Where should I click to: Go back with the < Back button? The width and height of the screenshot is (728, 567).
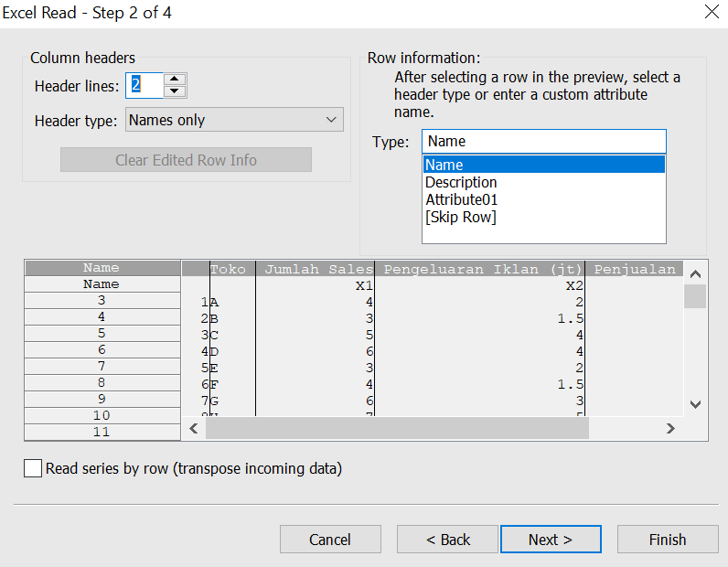point(447,540)
